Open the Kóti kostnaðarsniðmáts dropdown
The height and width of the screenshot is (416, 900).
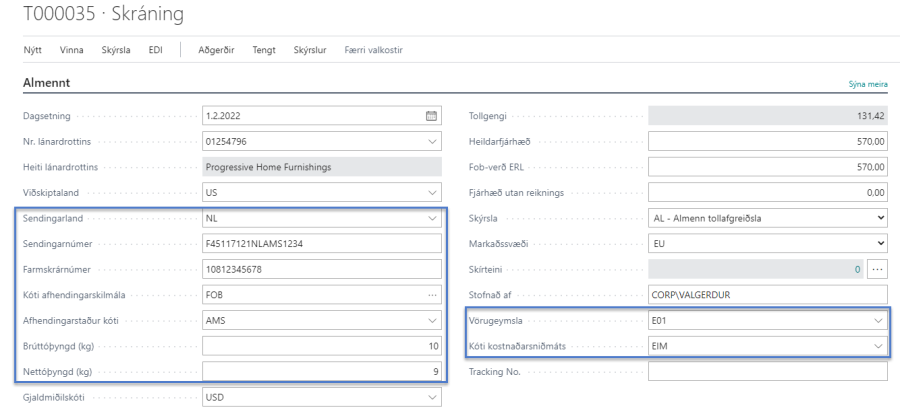click(877, 347)
